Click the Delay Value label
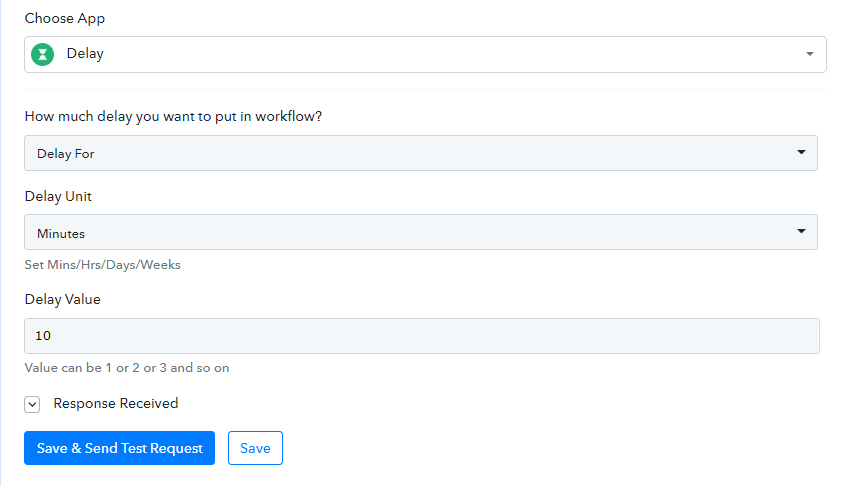Image resolution: width=849 pixels, height=486 pixels. pyautogui.click(x=62, y=299)
